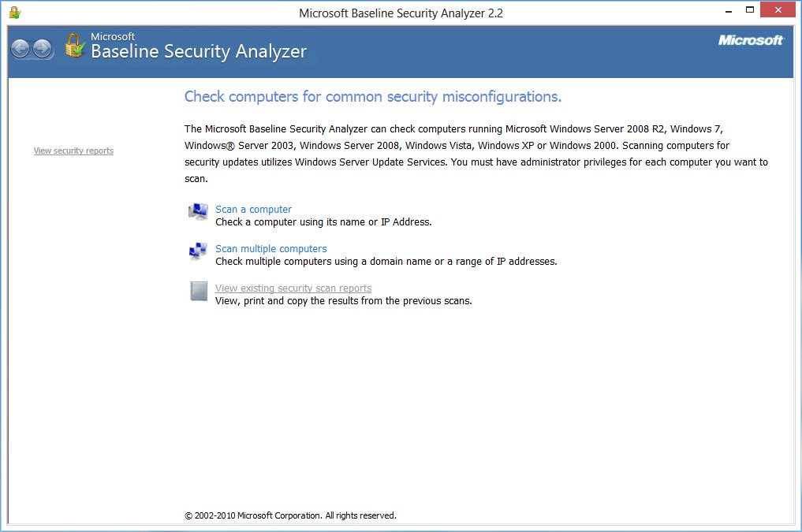Click the heading about security misconfigurations
The width and height of the screenshot is (802, 532).
[372, 96]
